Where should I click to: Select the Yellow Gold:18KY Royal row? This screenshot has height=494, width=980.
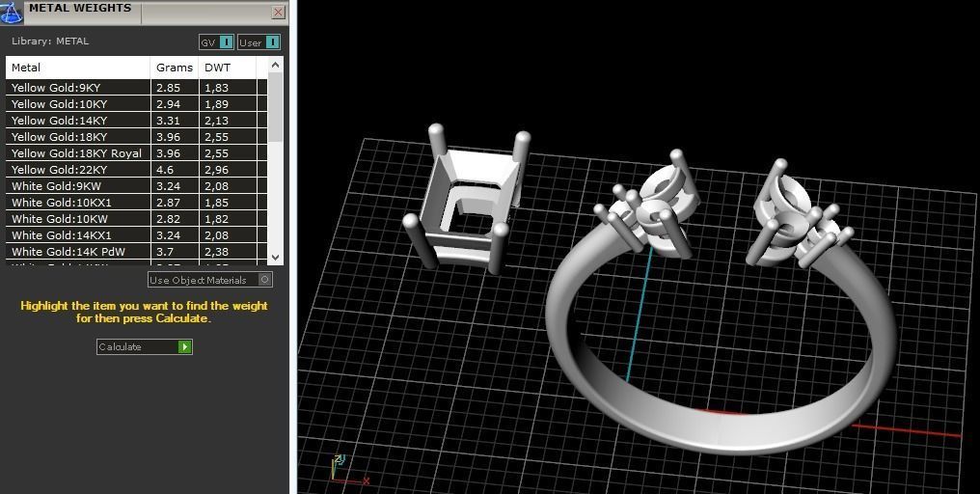pos(136,153)
